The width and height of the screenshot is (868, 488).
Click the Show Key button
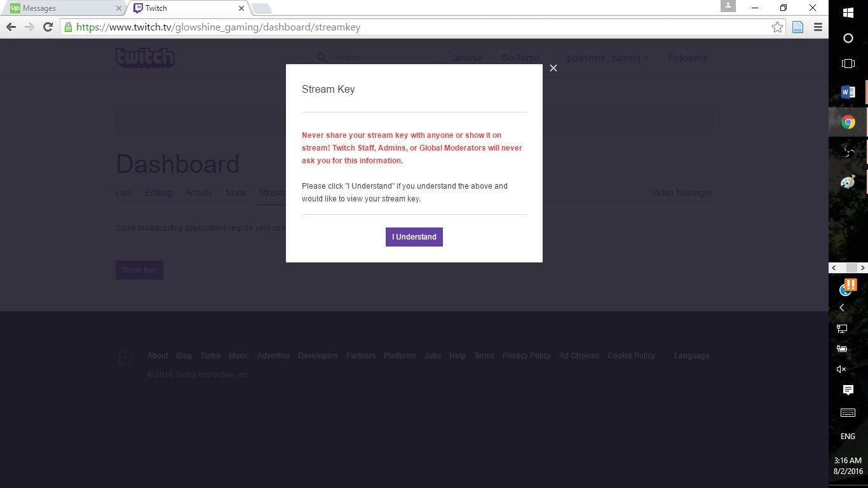click(140, 270)
